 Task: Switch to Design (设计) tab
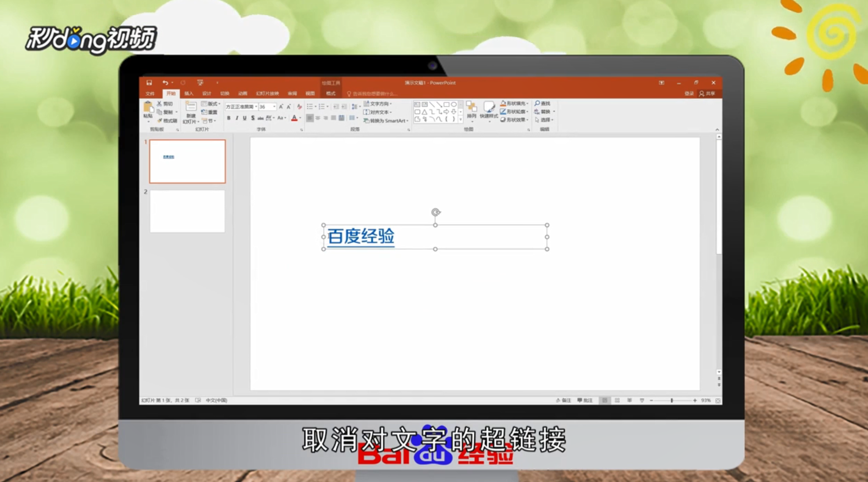click(x=207, y=94)
